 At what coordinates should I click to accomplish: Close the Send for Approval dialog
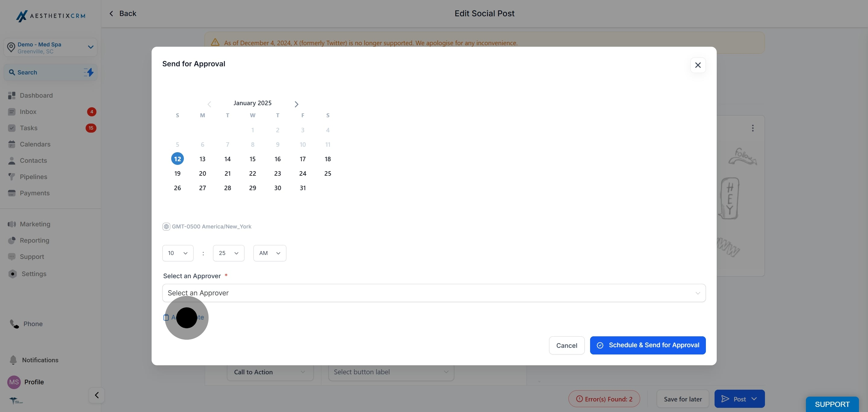(697, 65)
